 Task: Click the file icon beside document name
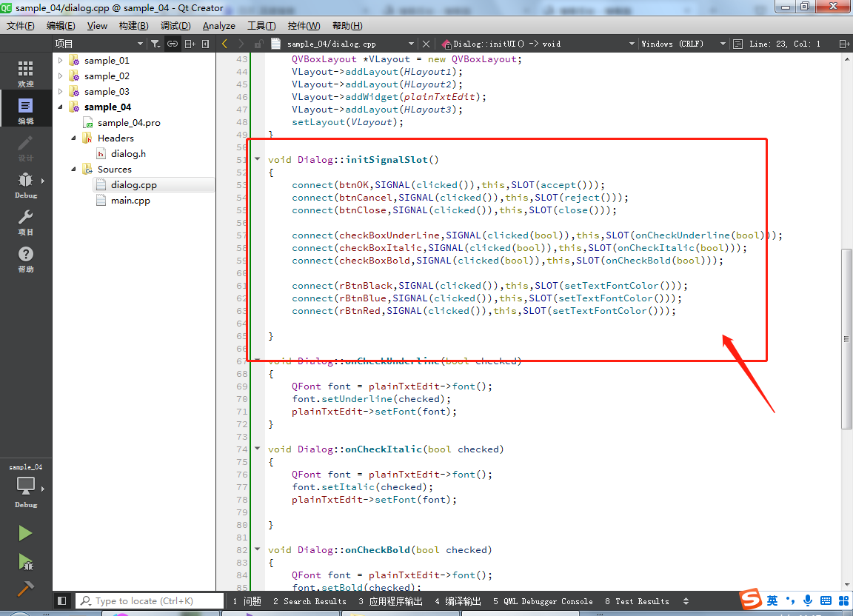point(276,44)
